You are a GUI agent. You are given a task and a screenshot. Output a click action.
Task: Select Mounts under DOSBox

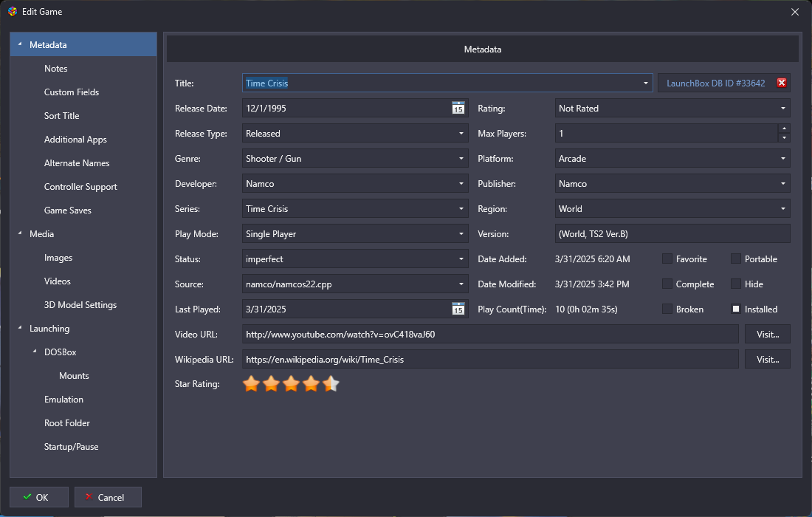pyautogui.click(x=74, y=376)
